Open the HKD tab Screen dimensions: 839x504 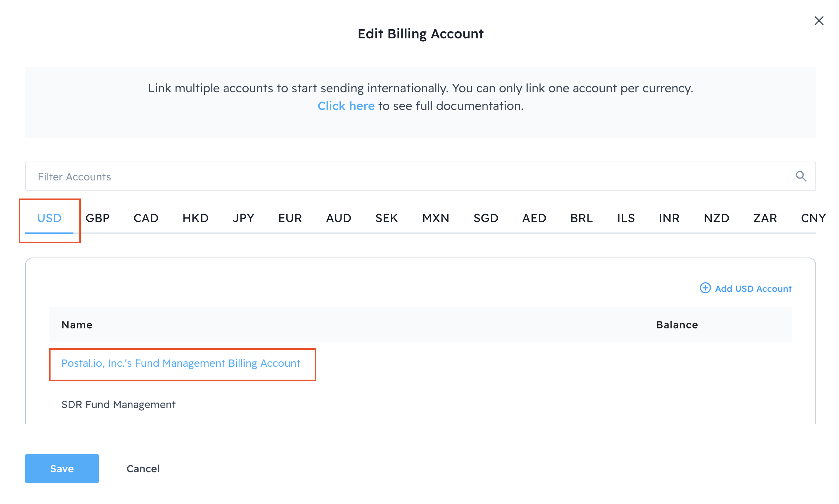click(x=195, y=218)
